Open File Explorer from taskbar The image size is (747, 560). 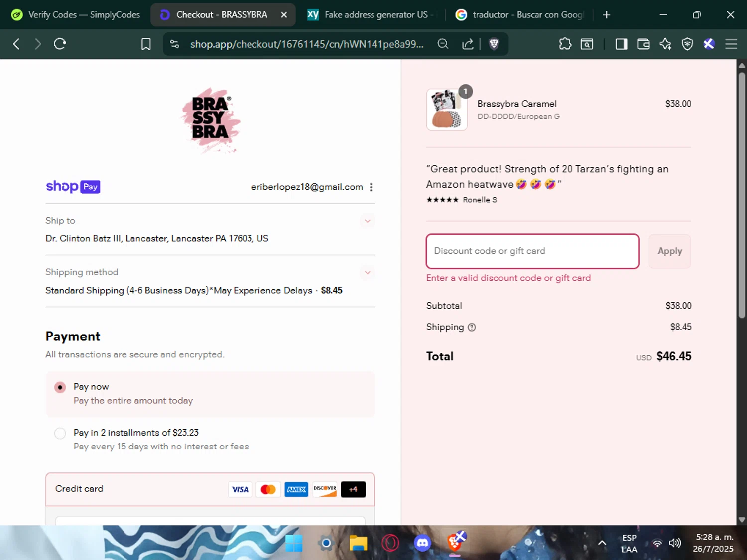tap(358, 543)
